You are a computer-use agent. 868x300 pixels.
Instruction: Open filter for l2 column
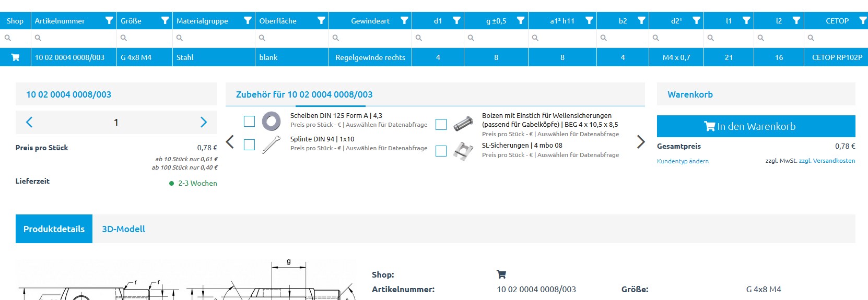point(796,21)
